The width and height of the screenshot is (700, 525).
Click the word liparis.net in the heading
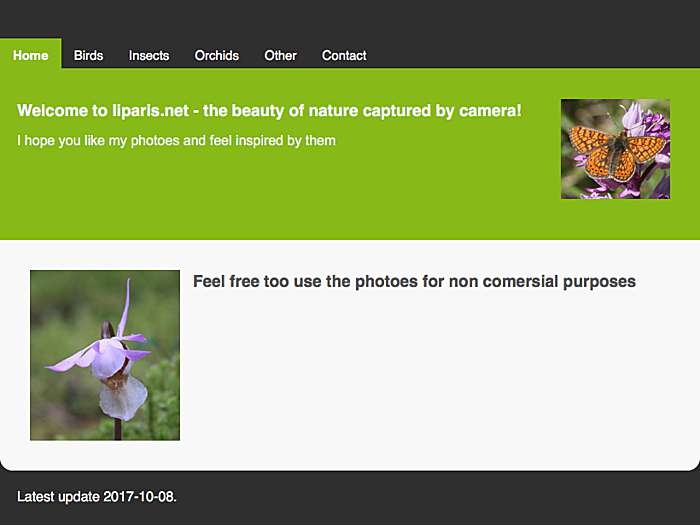pyautogui.click(x=150, y=111)
